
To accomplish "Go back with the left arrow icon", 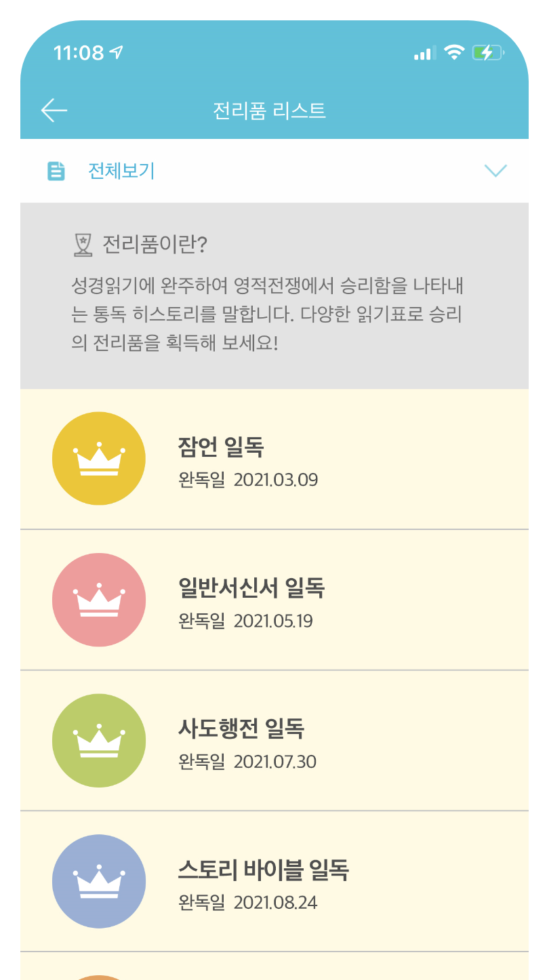I will [54, 110].
